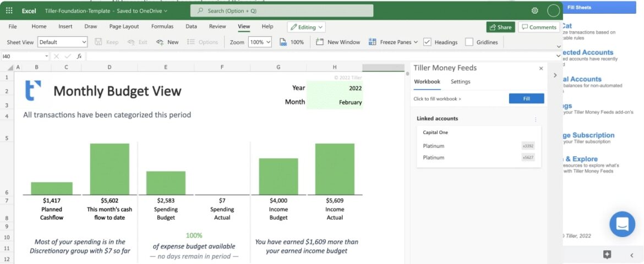Image resolution: width=644 pixels, height=264 pixels.
Task: Click the Share button
Action: [501, 27]
